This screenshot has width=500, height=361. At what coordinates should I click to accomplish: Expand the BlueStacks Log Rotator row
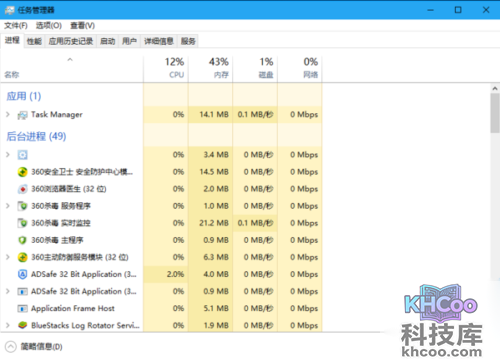click(x=8, y=325)
